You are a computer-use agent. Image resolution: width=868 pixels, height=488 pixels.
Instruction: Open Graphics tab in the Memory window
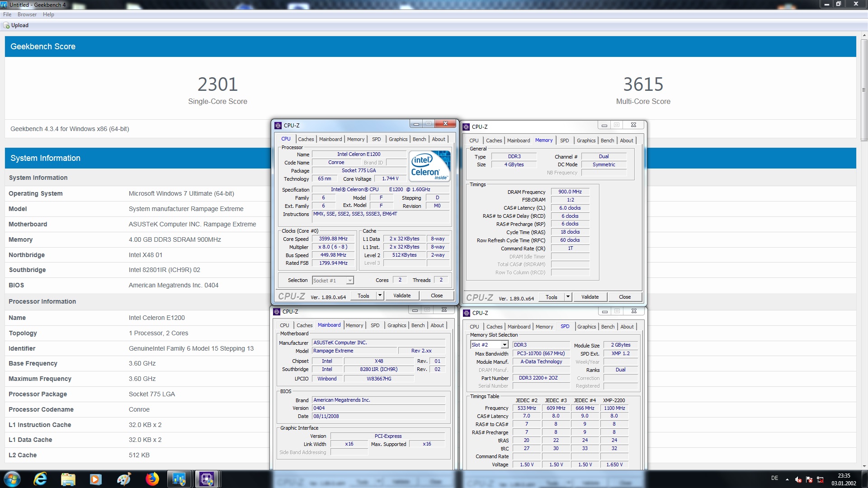[586, 141]
